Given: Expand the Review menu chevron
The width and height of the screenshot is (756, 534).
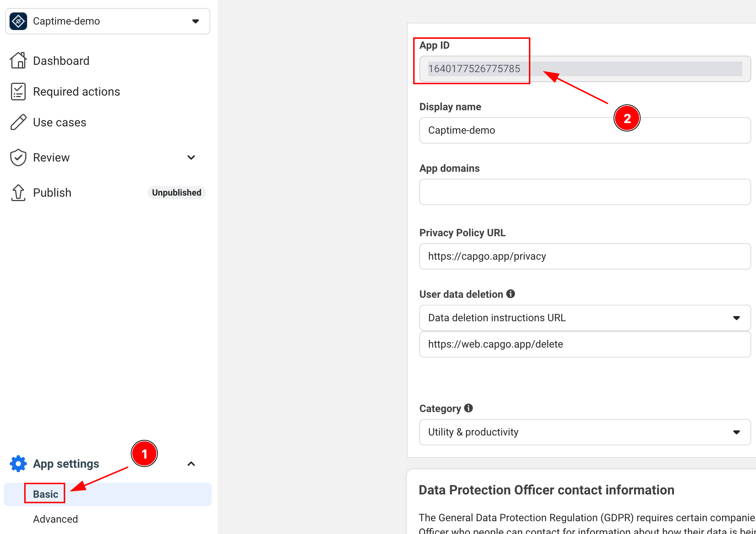Looking at the screenshot, I should (191, 157).
